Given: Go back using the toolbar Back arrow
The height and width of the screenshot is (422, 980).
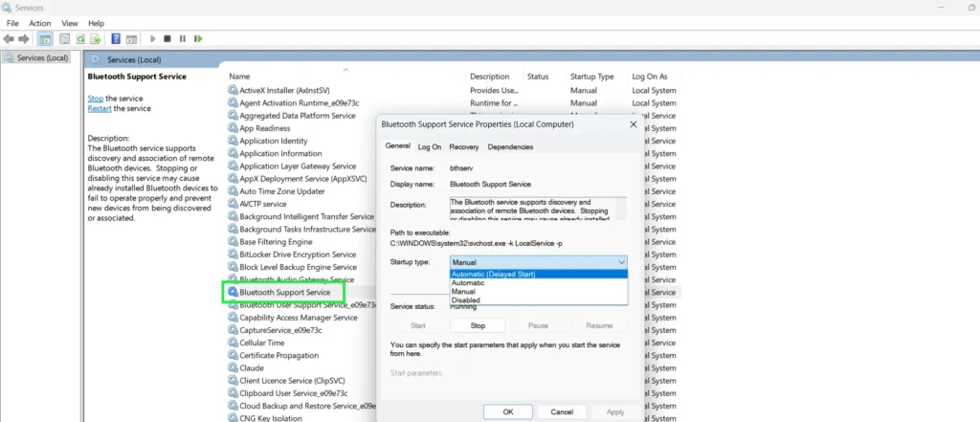Looking at the screenshot, I should coord(9,39).
